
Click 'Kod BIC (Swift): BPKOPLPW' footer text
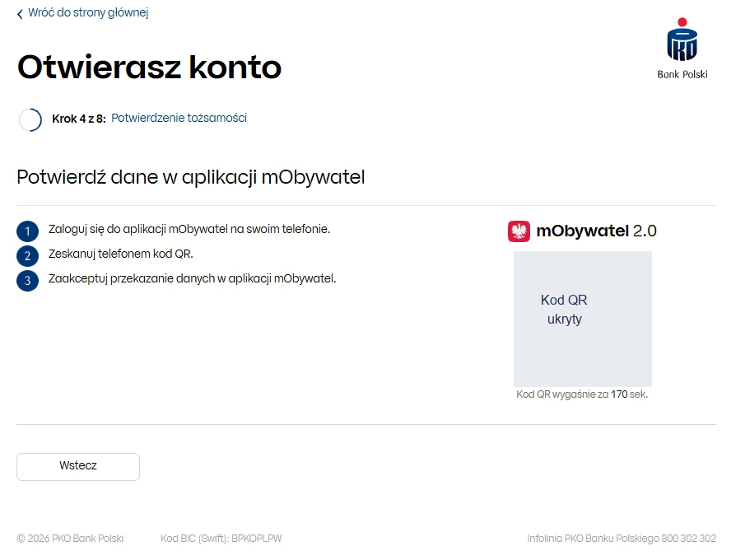point(221,539)
